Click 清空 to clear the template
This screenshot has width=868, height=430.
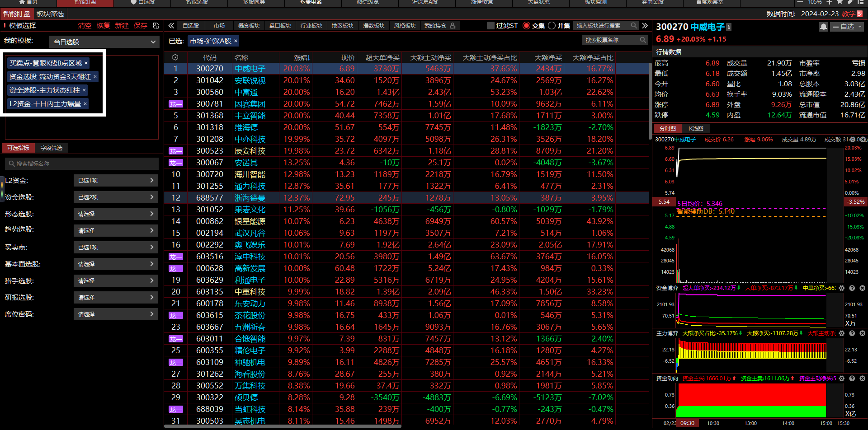(x=85, y=26)
